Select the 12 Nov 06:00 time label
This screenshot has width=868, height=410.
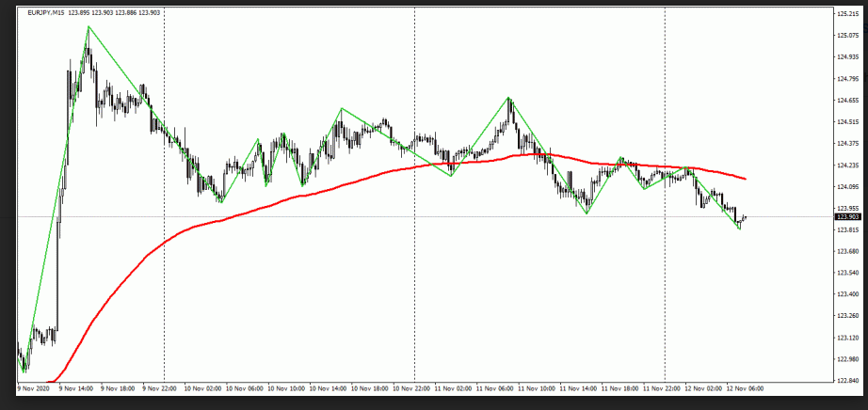[x=743, y=387]
